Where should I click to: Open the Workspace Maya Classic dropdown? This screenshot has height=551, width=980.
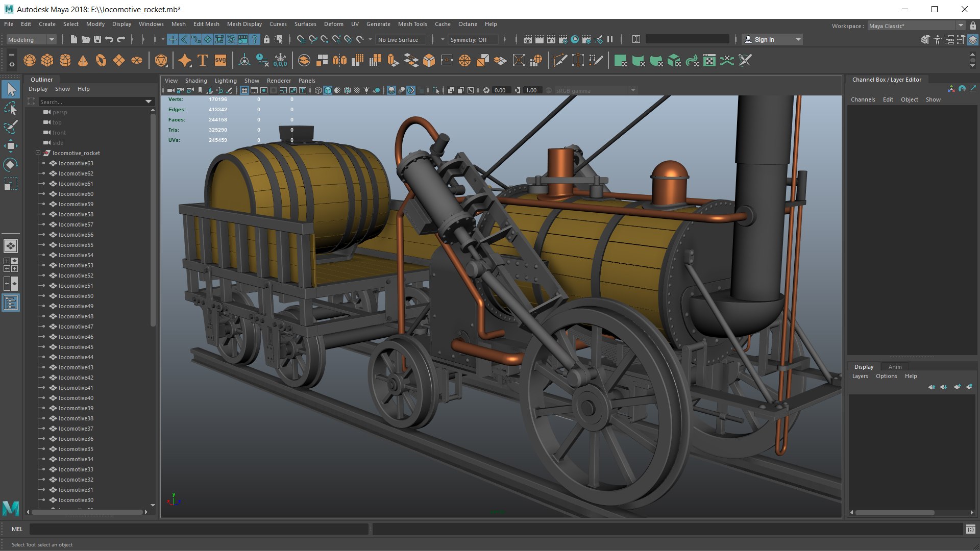916,26
